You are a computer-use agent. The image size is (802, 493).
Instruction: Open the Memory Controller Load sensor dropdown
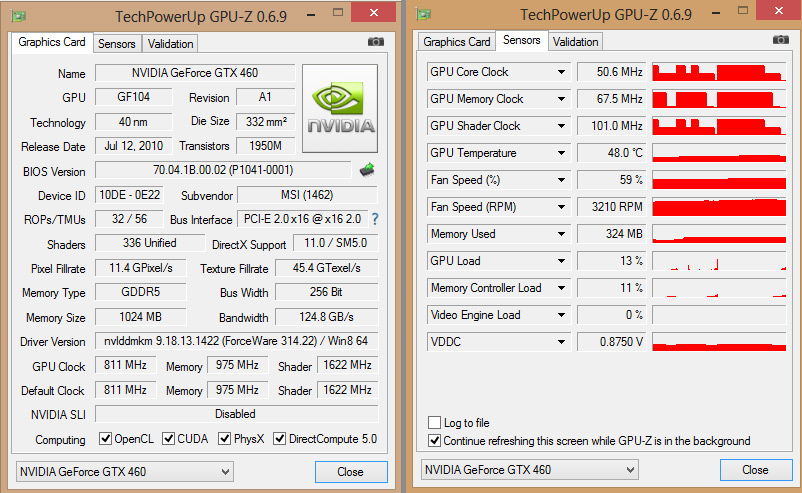561,288
